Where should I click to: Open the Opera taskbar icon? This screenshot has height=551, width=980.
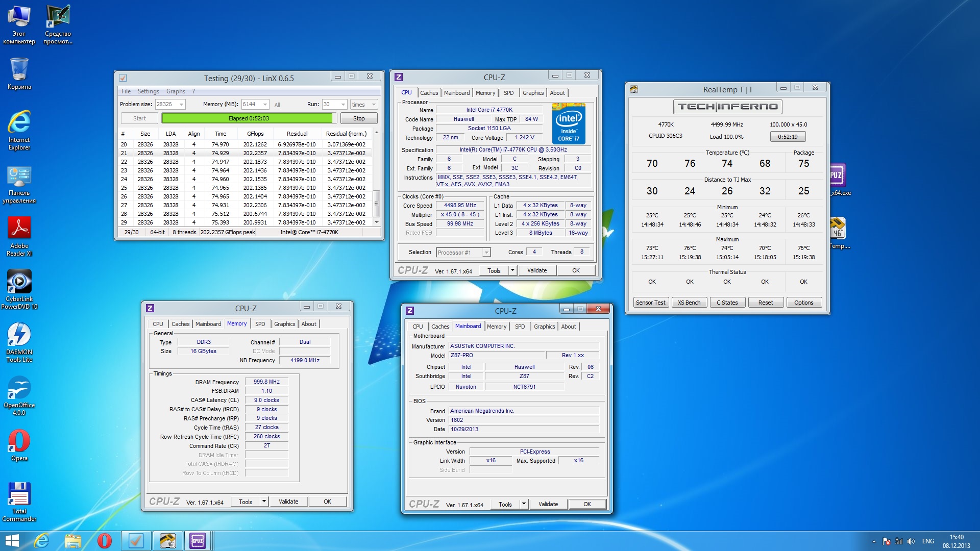click(104, 540)
